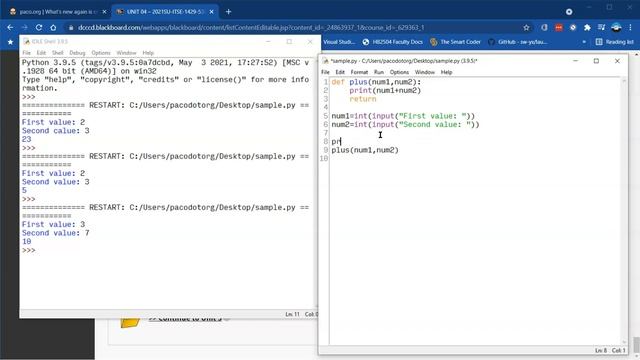Click the Chrome forward arrow
Image resolution: width=640 pixels, height=360 pixels.
tap(24, 27)
